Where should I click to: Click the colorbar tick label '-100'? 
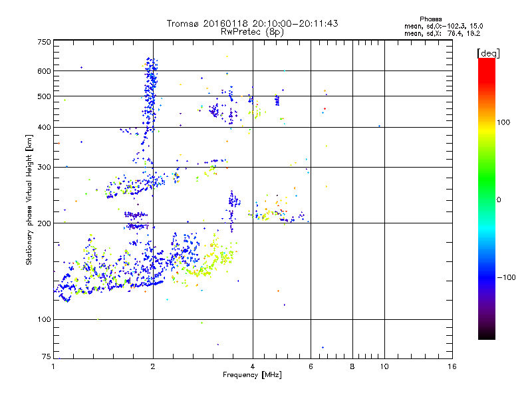[506, 277]
